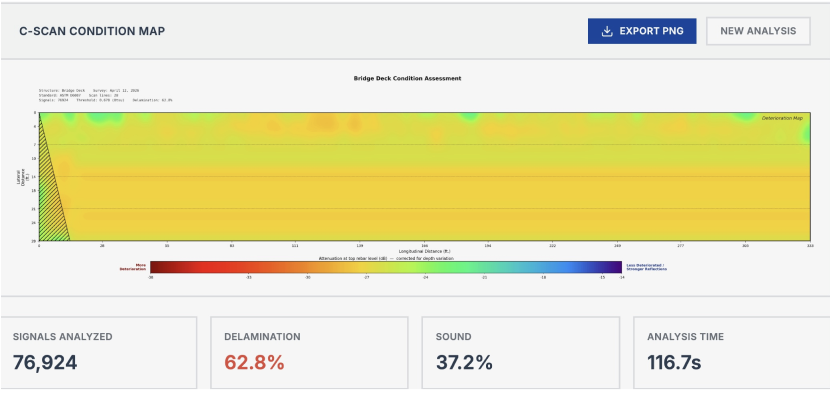This screenshot has height=396, width=830.
Task: Click the ANALYSIS TIME card label
Action: click(x=685, y=337)
